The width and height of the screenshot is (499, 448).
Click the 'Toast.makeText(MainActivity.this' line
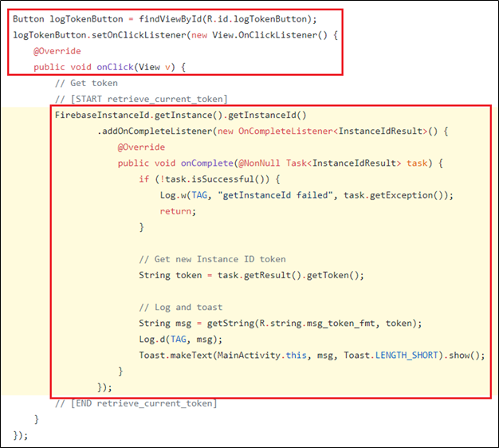pos(312,355)
